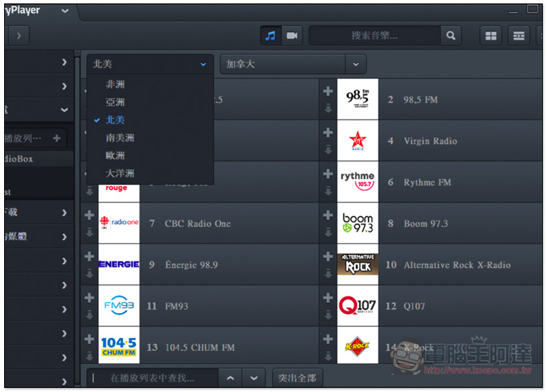Viewport: 547px width, 392px height.
Task: Add new playlist with sidebar plus icon
Action: (x=57, y=138)
